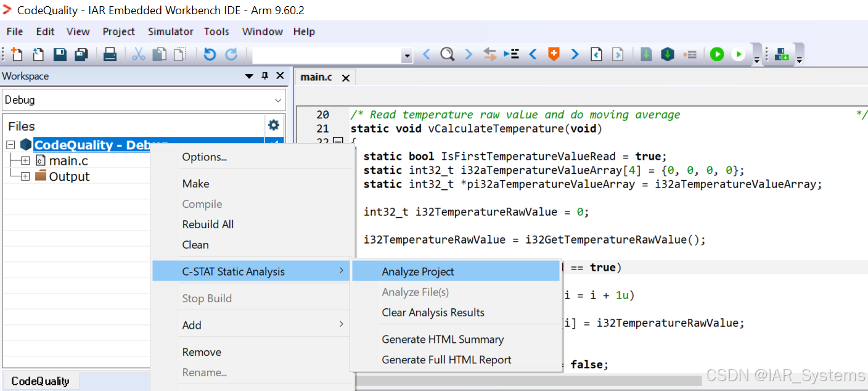Open the Simulator menu
The image size is (868, 391).
[x=171, y=31]
